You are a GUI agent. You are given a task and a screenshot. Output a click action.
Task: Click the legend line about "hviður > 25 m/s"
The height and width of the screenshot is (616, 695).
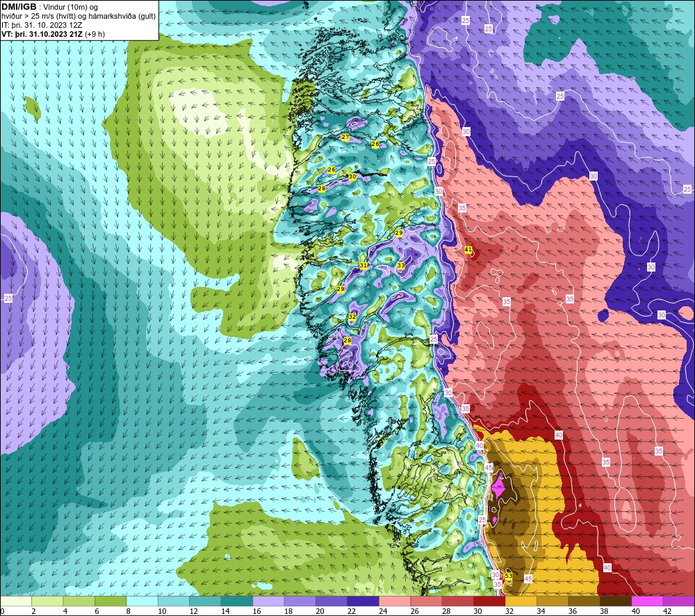(79, 16)
